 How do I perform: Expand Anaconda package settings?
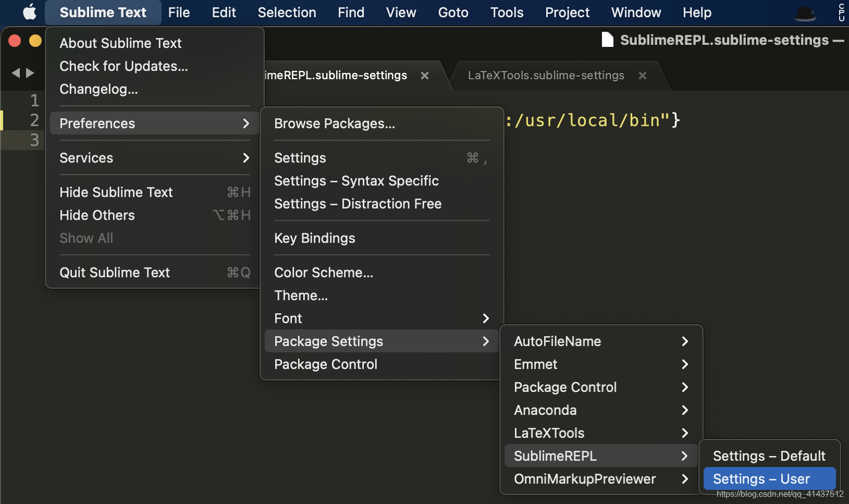(x=601, y=410)
